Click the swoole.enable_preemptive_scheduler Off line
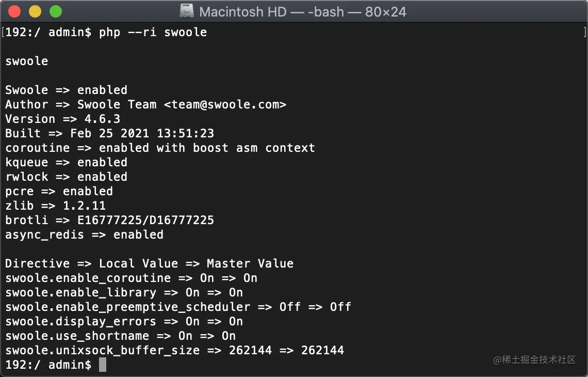Viewport: 588px width, 377px height. (x=178, y=307)
